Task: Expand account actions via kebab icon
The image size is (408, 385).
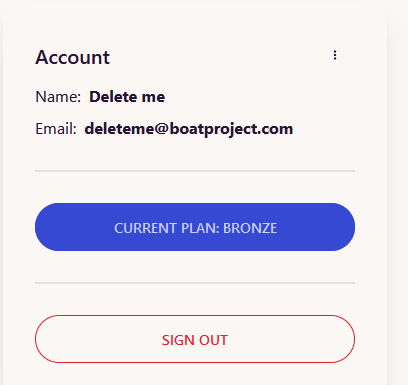Action: tap(335, 55)
